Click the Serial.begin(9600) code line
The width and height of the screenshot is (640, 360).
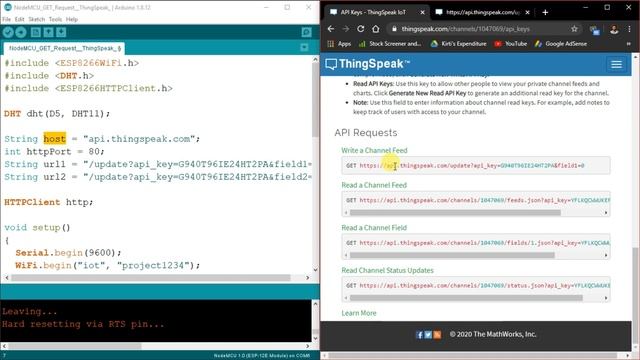[68, 253]
